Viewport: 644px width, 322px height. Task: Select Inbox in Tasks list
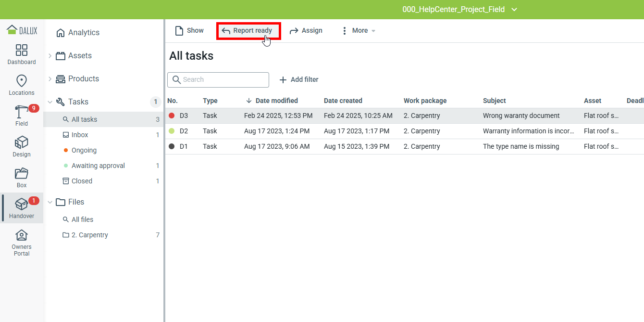pos(80,135)
